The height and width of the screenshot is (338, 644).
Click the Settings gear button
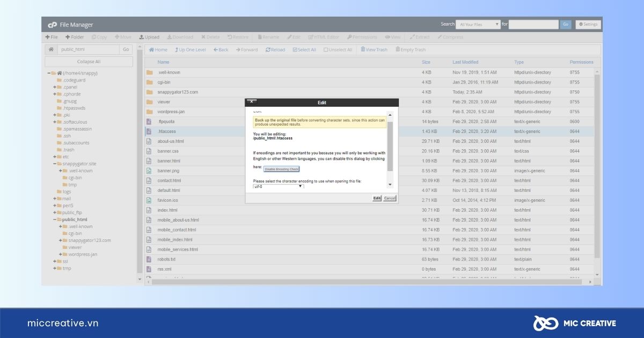588,25
